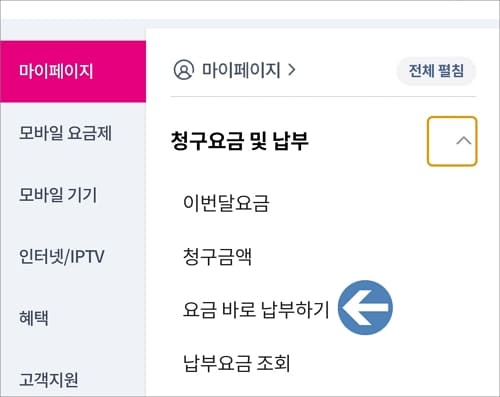500x397 pixels.
Task: Open 청구금액 menu entry
Action: point(217,256)
